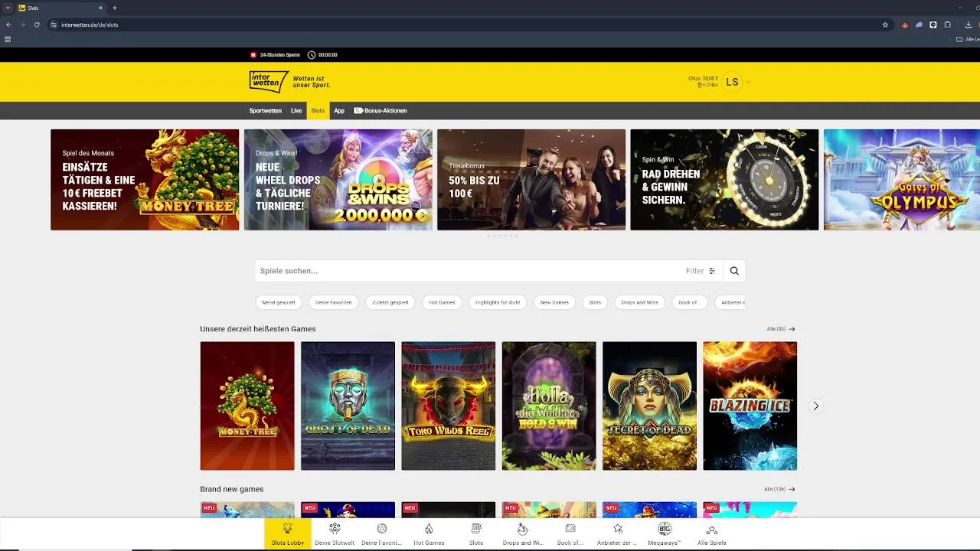View Alle (136) brand new games link

pos(779,489)
